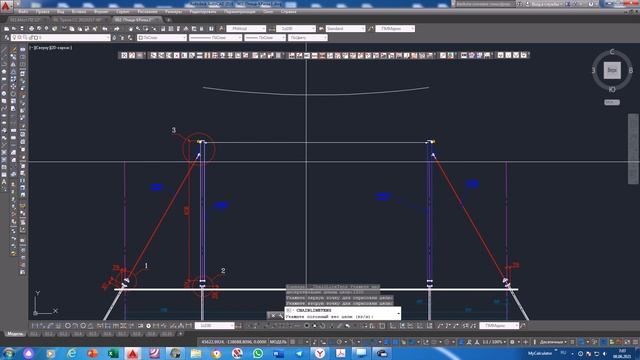Open the lineweight control dropdown
This screenshot has height=360, width=640.
pos(265,38)
